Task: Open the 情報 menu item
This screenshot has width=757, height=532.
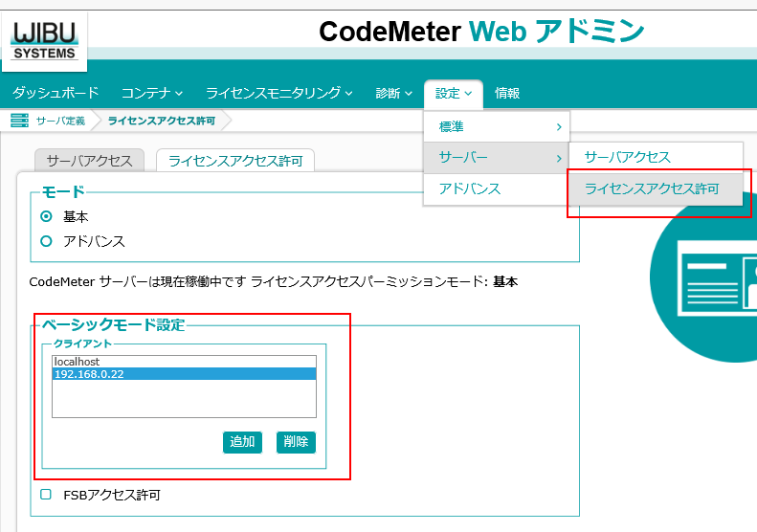Action: click(507, 93)
